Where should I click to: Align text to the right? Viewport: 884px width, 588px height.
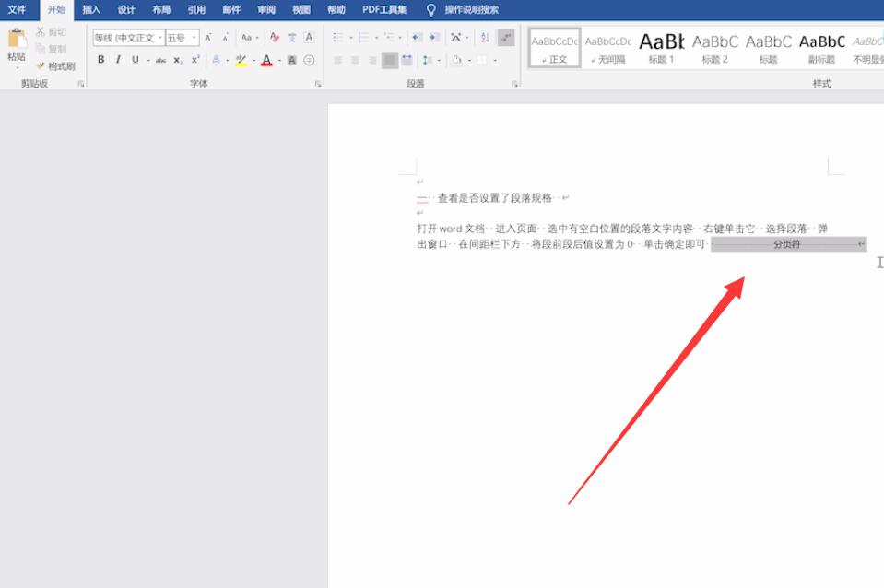coord(372,60)
